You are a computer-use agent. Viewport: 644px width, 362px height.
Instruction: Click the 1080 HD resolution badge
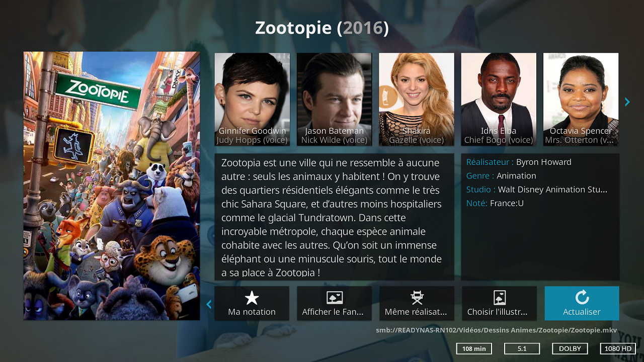(618, 348)
